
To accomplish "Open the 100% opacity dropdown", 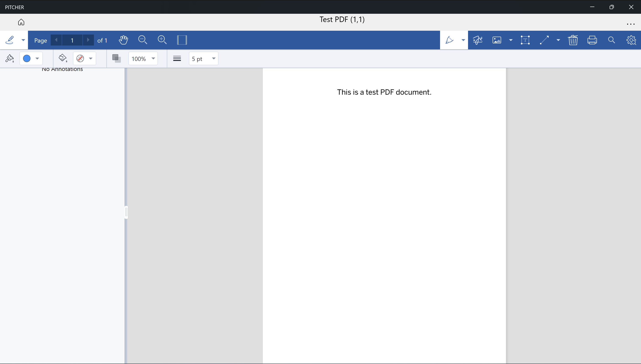I will click(x=143, y=59).
